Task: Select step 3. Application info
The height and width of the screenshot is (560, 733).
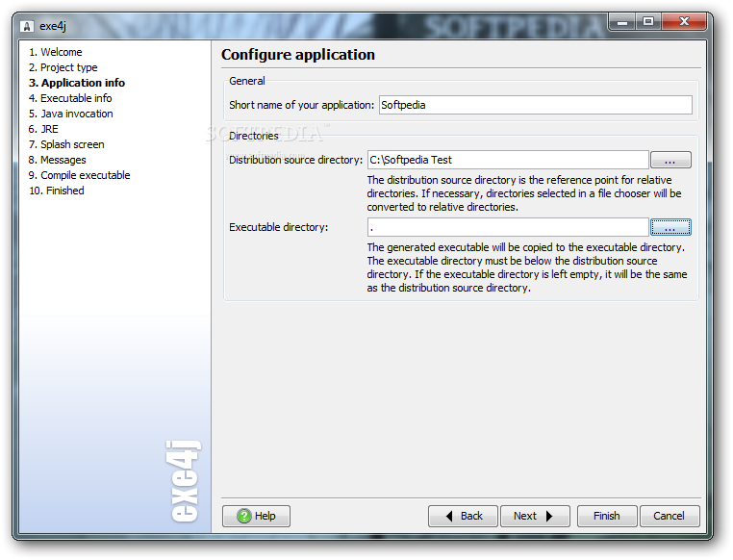Action: [x=77, y=83]
